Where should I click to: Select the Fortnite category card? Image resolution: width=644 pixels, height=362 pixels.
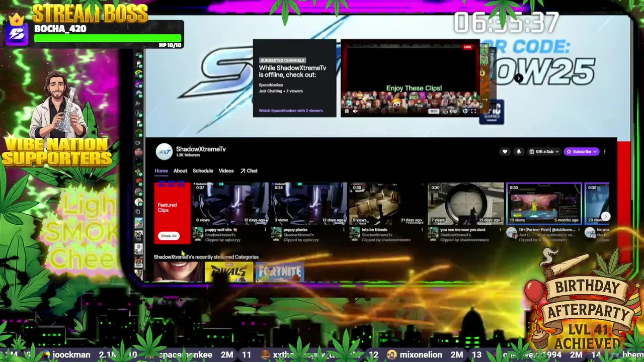(x=280, y=273)
